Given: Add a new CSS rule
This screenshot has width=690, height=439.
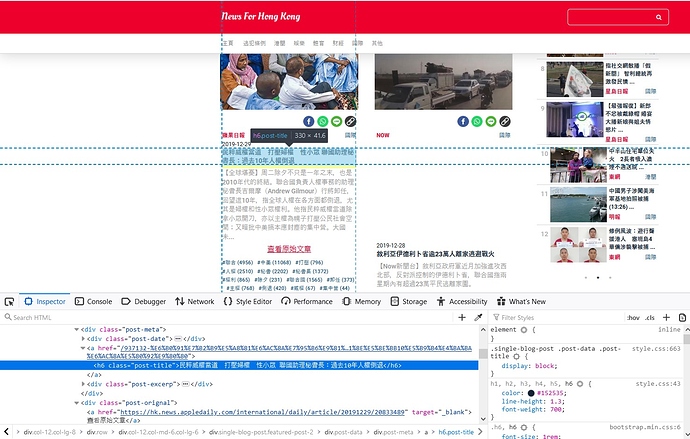Looking at the screenshot, I should click(x=666, y=317).
